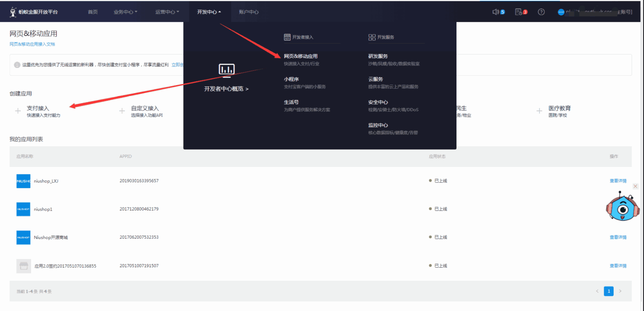This screenshot has height=311, width=644.
Task: Click the 开发服务 section header
Action: [381, 37]
